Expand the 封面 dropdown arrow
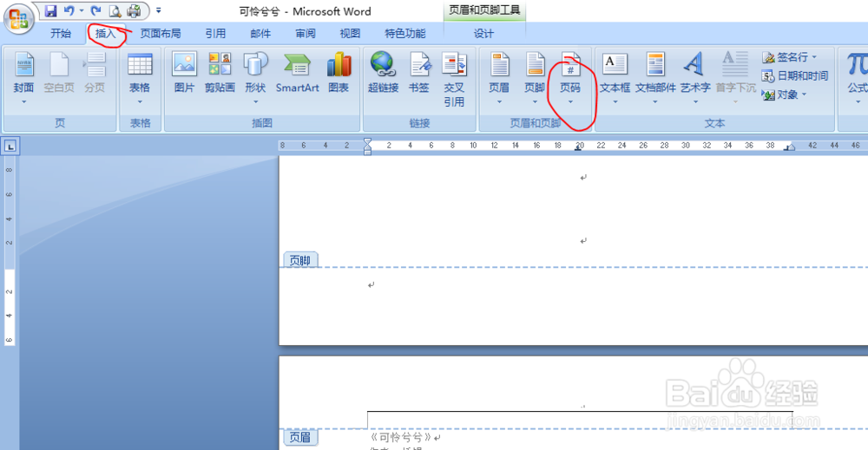The height and width of the screenshot is (450, 868). [23, 102]
